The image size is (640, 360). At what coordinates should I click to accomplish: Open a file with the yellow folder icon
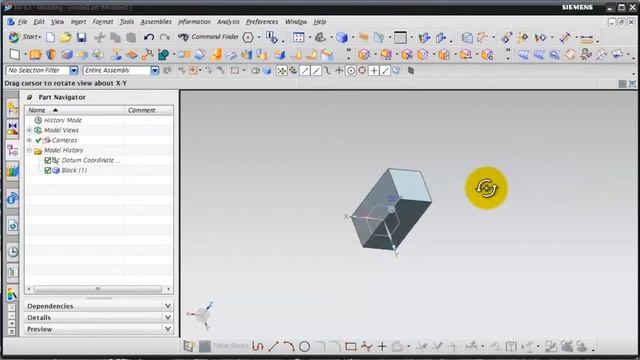pos(65,38)
